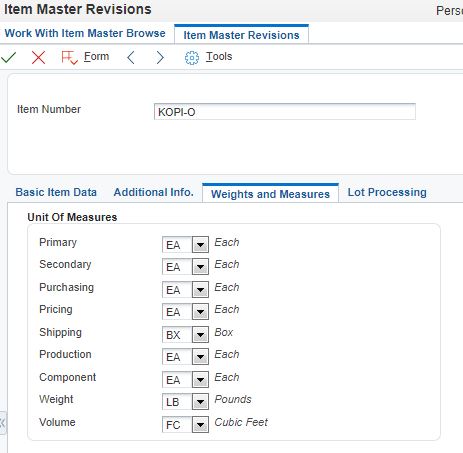Viewport: 463px width, 453px height.
Task: Open the Purchasing unit dropdown arrow
Action: click(200, 289)
